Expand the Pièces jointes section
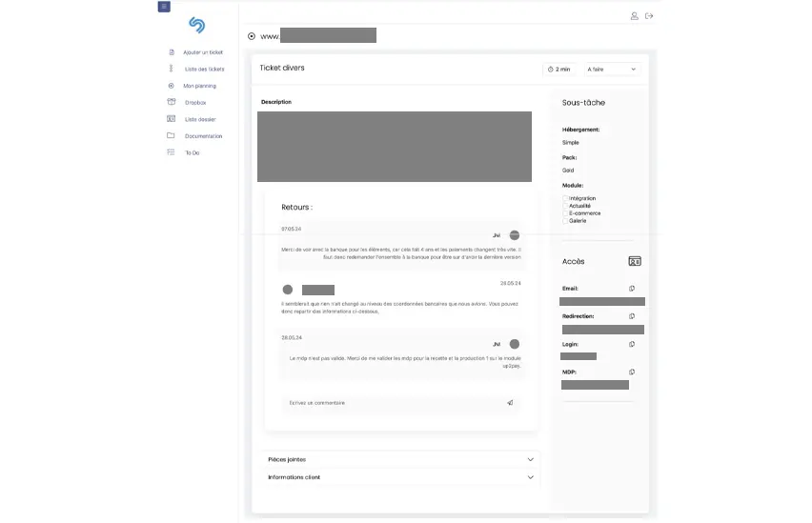 (x=400, y=459)
